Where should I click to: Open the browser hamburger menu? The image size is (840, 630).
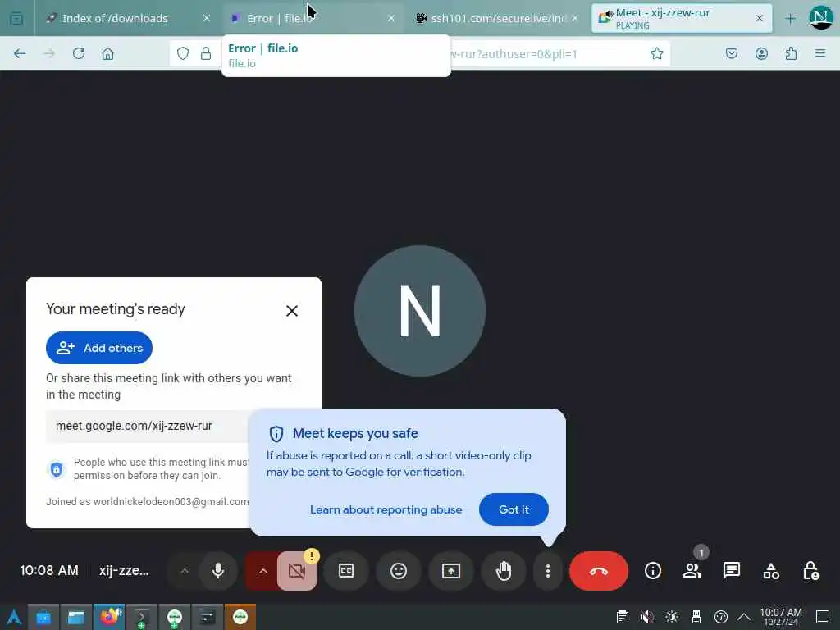[x=820, y=53]
